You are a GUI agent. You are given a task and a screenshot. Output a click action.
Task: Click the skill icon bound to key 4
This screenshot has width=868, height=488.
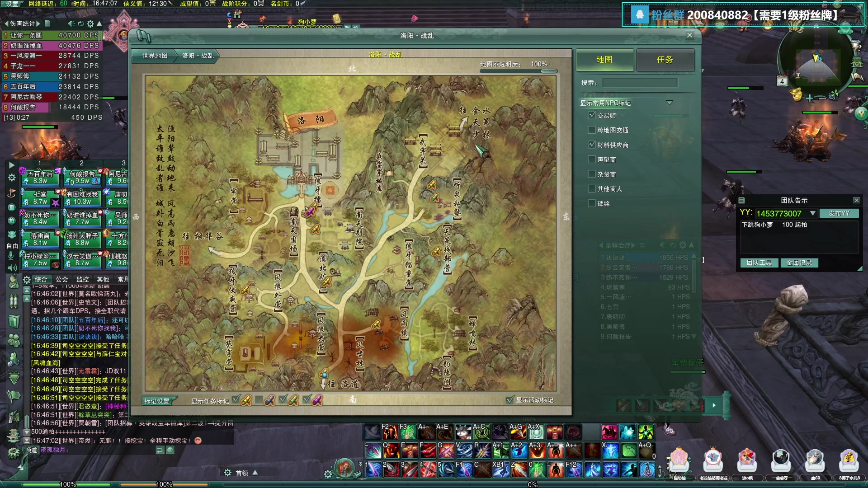428,469
